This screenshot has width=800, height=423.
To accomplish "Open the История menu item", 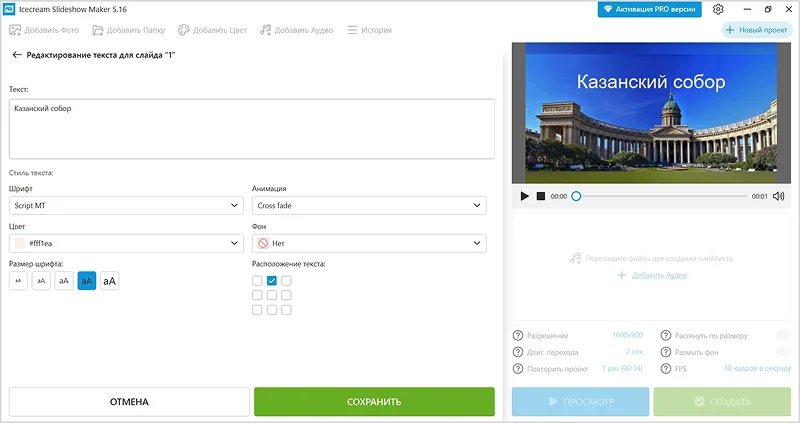I will [369, 30].
